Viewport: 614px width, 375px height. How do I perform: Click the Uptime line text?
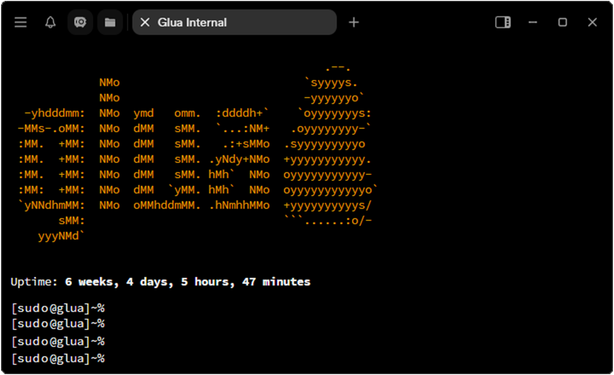pyautogui.click(x=161, y=282)
